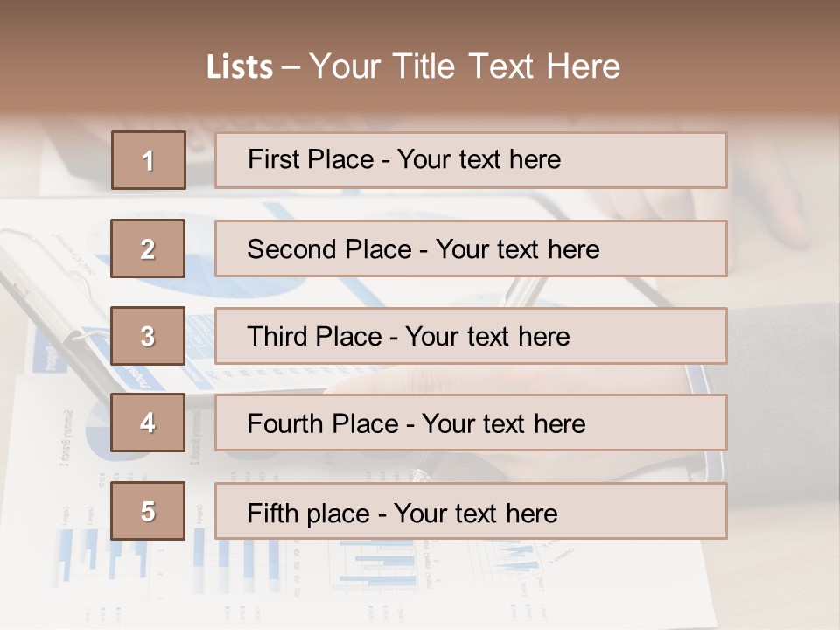Click the Fifth place text bar

(x=471, y=511)
